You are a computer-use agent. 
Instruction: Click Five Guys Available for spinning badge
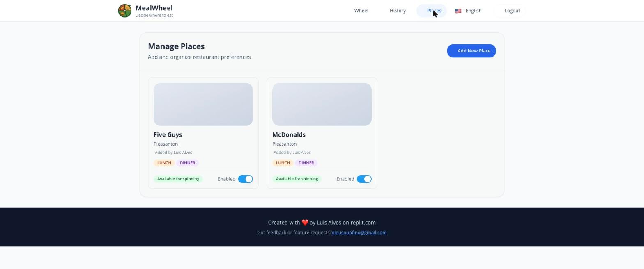point(178,179)
